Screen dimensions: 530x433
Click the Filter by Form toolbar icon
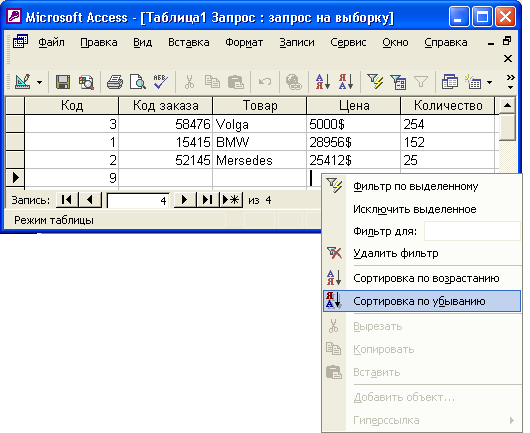398,82
